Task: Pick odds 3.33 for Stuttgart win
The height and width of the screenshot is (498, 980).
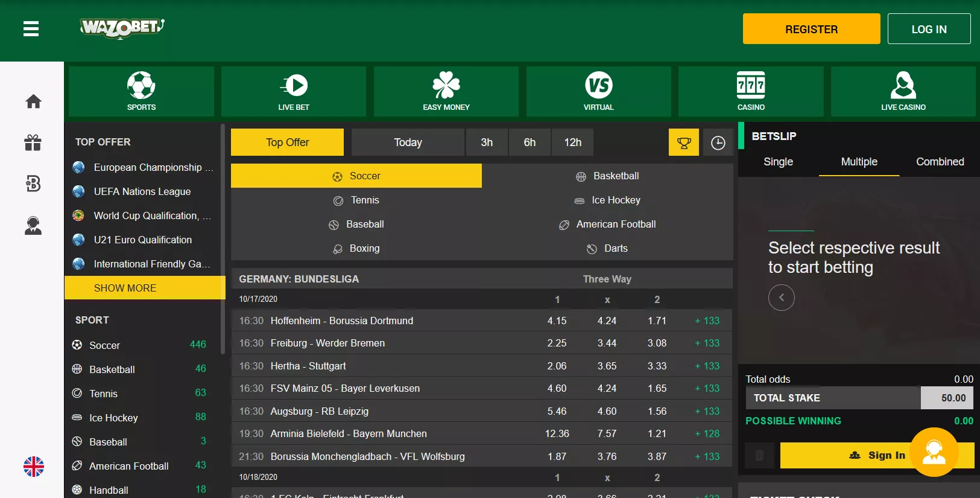Action: tap(657, 366)
